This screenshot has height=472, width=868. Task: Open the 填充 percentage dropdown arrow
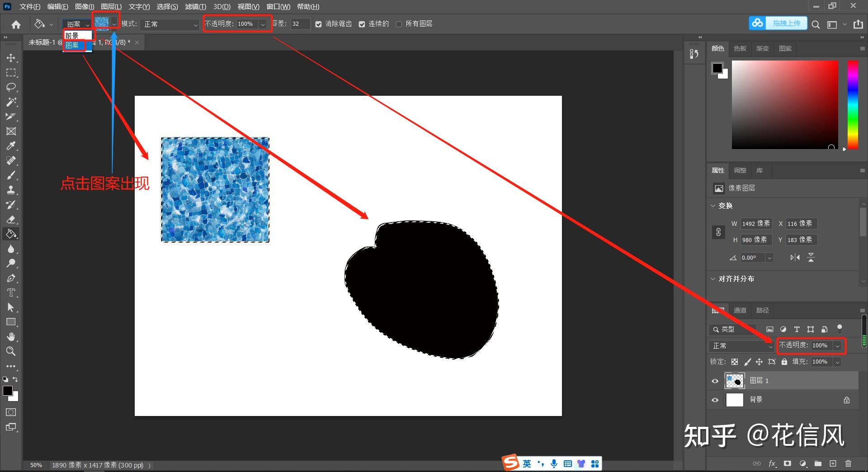[837, 362]
